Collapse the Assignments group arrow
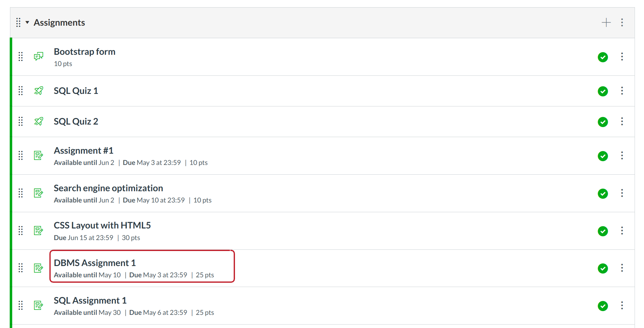Screen dimensions: 644x328 click(x=28, y=23)
